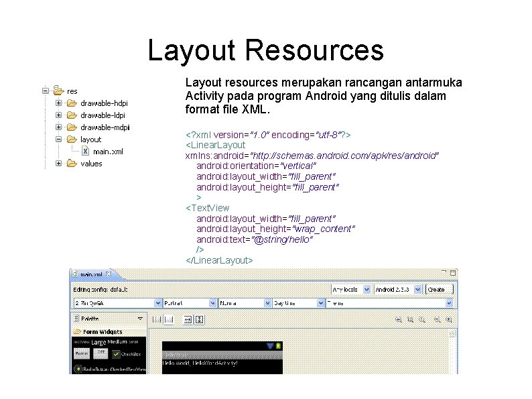
Task: Open the Theme dropdown
Action: (389, 302)
